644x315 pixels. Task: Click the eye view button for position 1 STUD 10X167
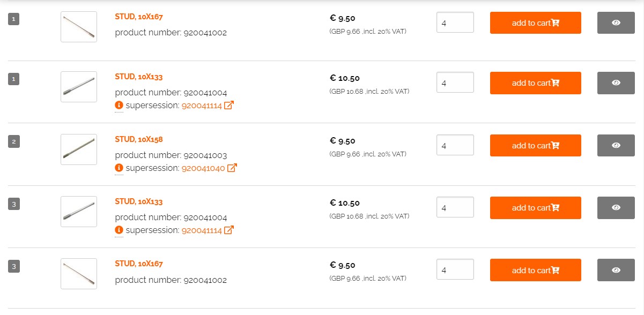(616, 22)
